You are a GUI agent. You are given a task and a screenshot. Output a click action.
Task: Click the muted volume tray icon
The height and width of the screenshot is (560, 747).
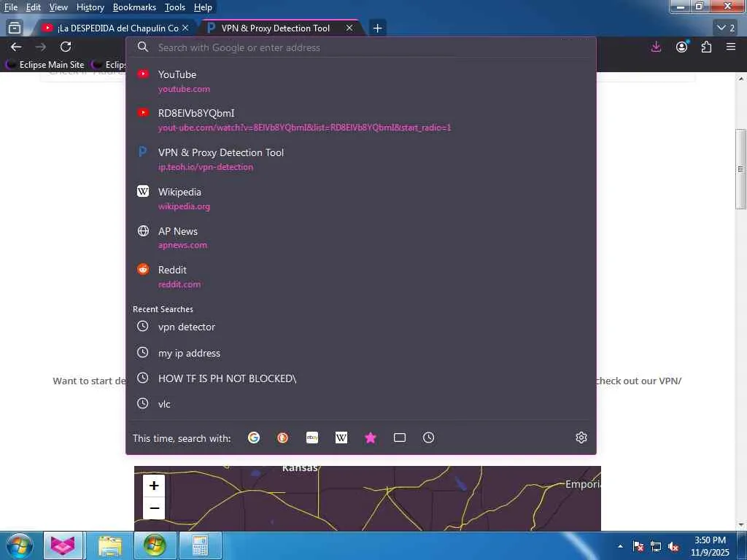[673, 547]
